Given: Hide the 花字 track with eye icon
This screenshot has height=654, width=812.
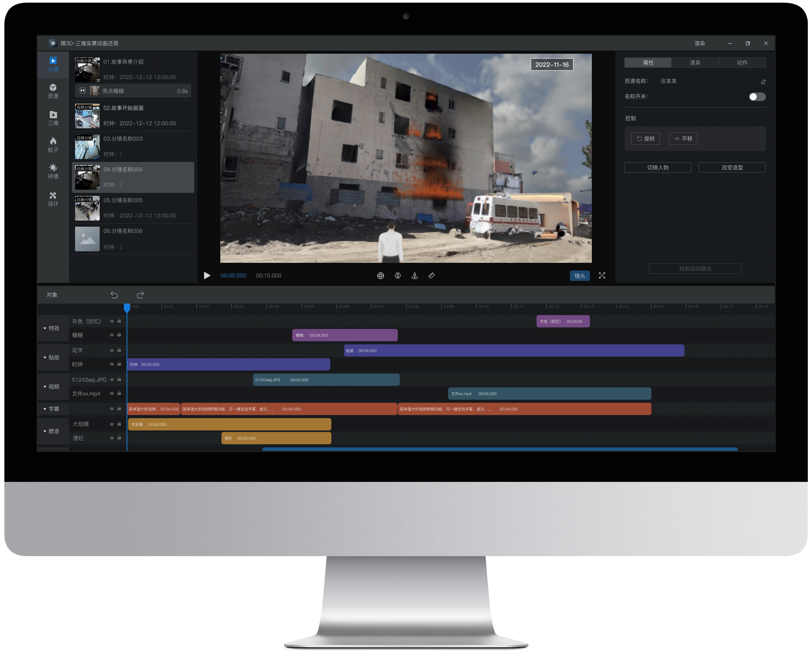Looking at the screenshot, I should (x=112, y=350).
